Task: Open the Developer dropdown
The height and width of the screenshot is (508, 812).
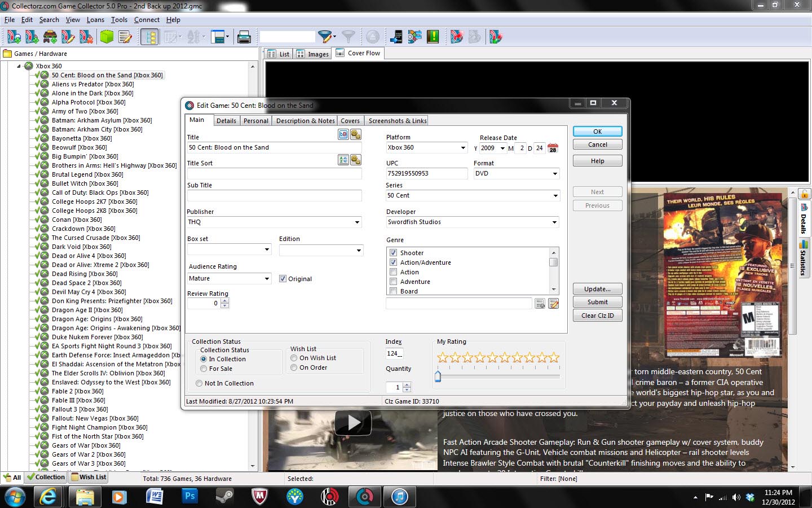Action: pos(554,222)
